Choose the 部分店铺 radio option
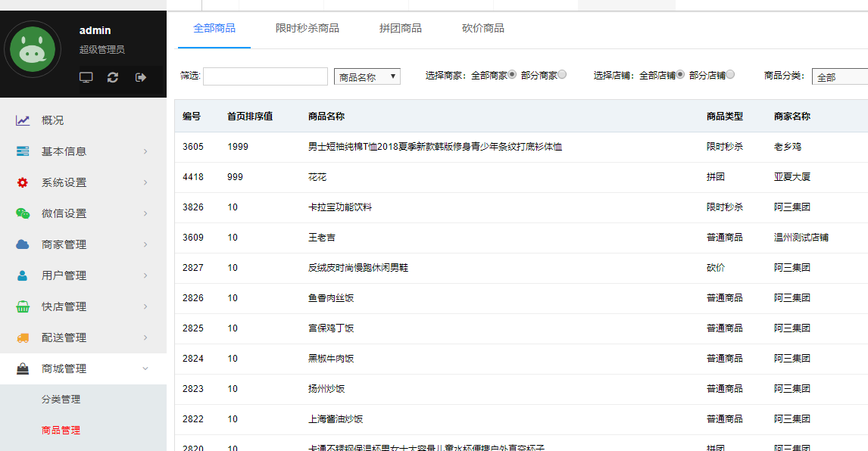Screen dimensions: 868x451 (729, 74)
